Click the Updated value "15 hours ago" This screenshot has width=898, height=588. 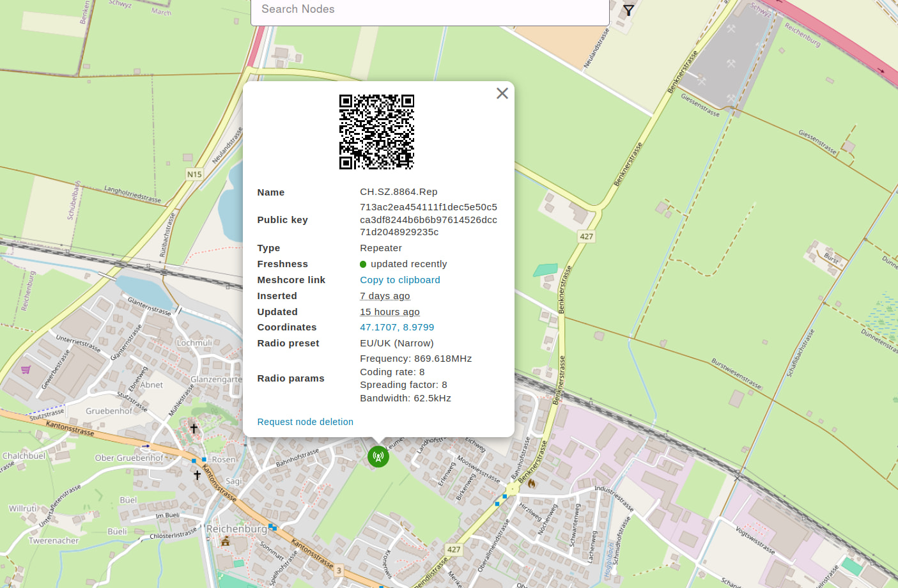coord(390,312)
